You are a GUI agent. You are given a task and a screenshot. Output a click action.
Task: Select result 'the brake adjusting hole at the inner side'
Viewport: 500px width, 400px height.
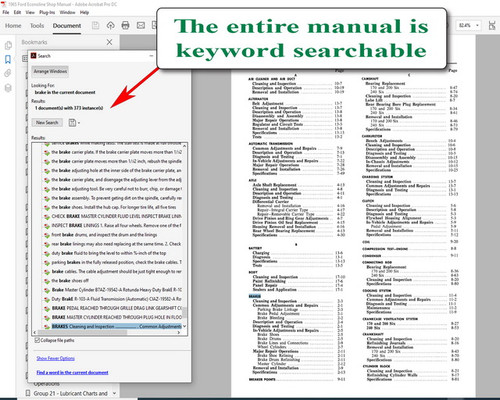pyautogui.click(x=116, y=170)
